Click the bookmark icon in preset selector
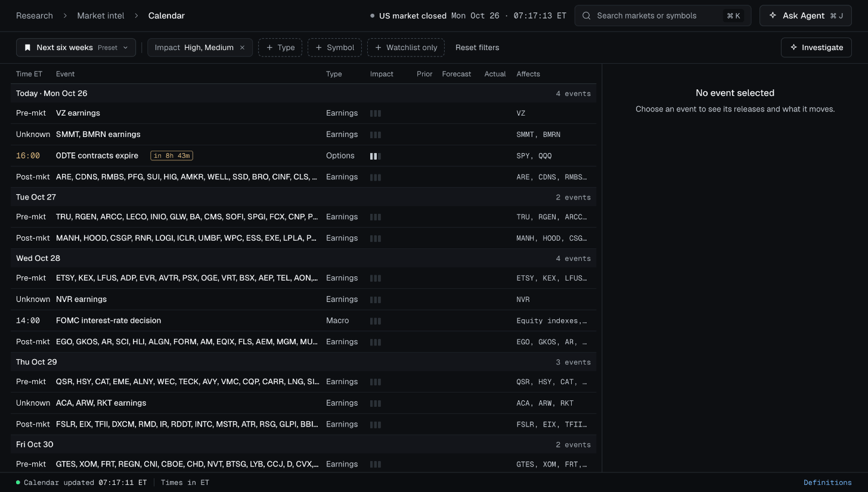 (x=27, y=48)
